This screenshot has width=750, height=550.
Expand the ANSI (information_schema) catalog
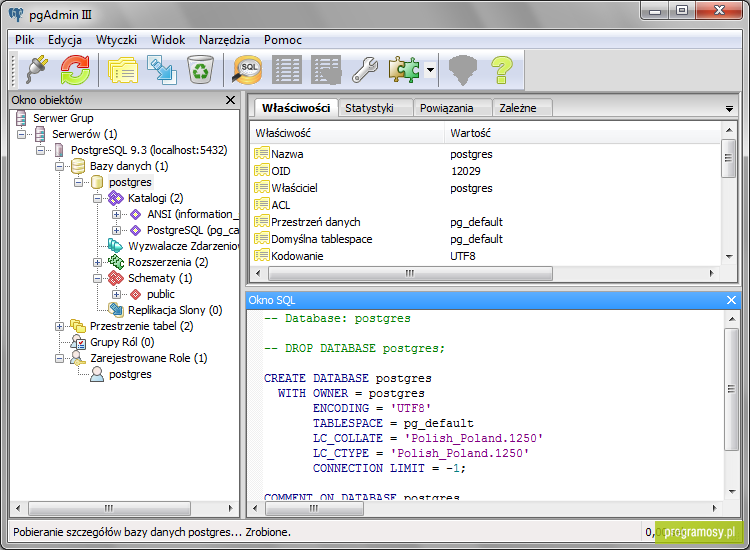pyautogui.click(x=116, y=214)
